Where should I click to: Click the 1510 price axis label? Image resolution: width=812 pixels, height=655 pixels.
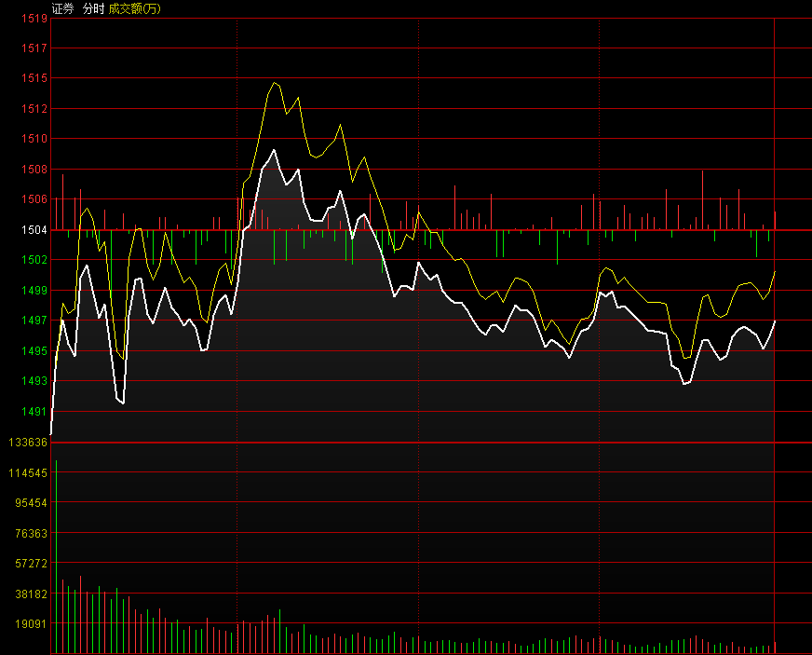(x=34, y=138)
